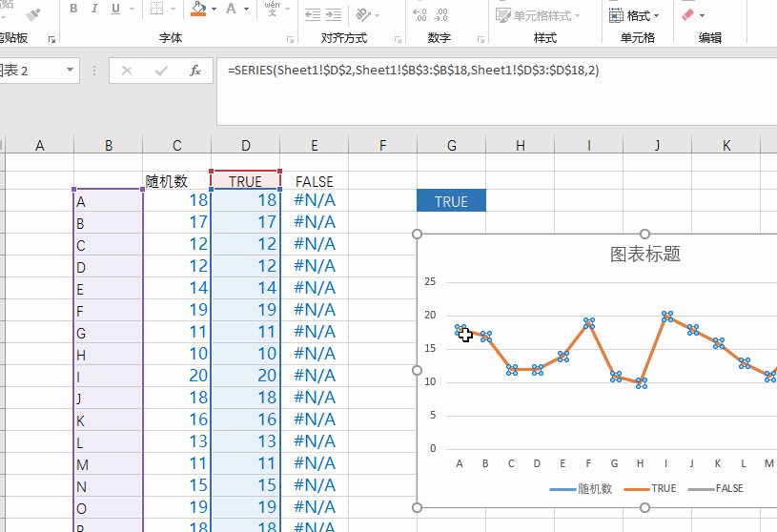
Task: Expand the clear eraser dropdown arrow
Action: tap(703, 16)
